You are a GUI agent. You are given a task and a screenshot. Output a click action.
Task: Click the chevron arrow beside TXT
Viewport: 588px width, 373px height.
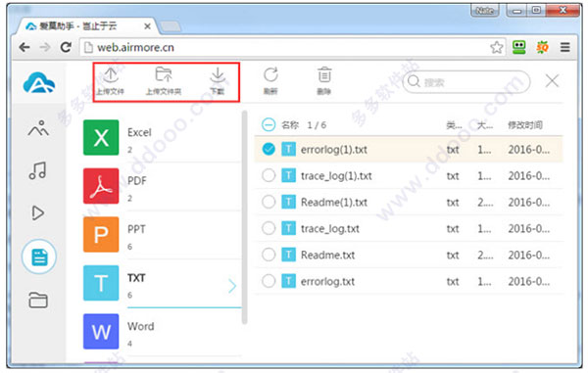pos(232,286)
